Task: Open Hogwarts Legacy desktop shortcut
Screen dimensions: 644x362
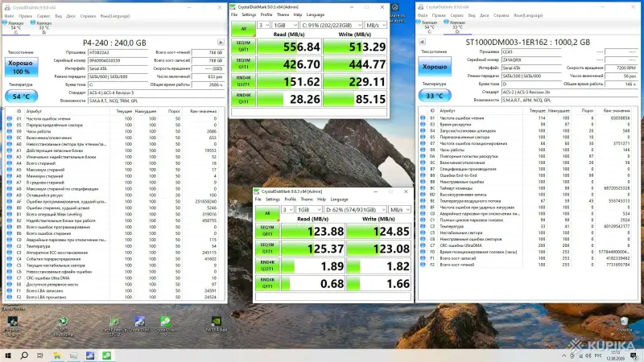Action: tap(12, 323)
